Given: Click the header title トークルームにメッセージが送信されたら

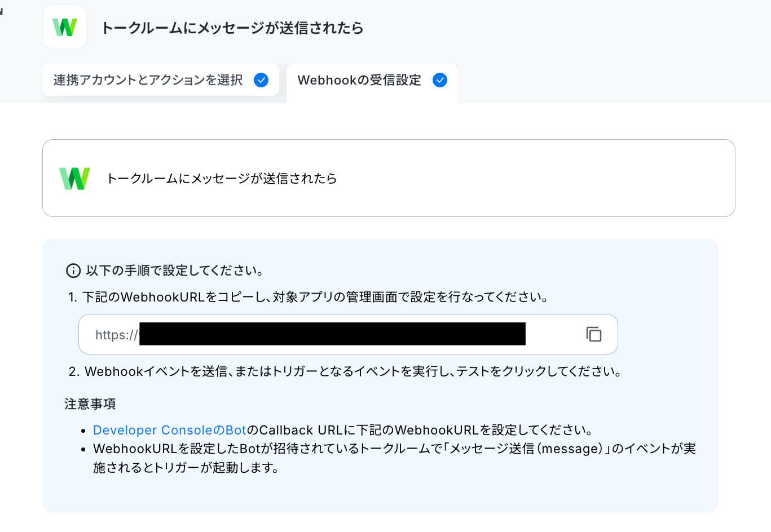Looking at the screenshot, I should (x=232, y=28).
